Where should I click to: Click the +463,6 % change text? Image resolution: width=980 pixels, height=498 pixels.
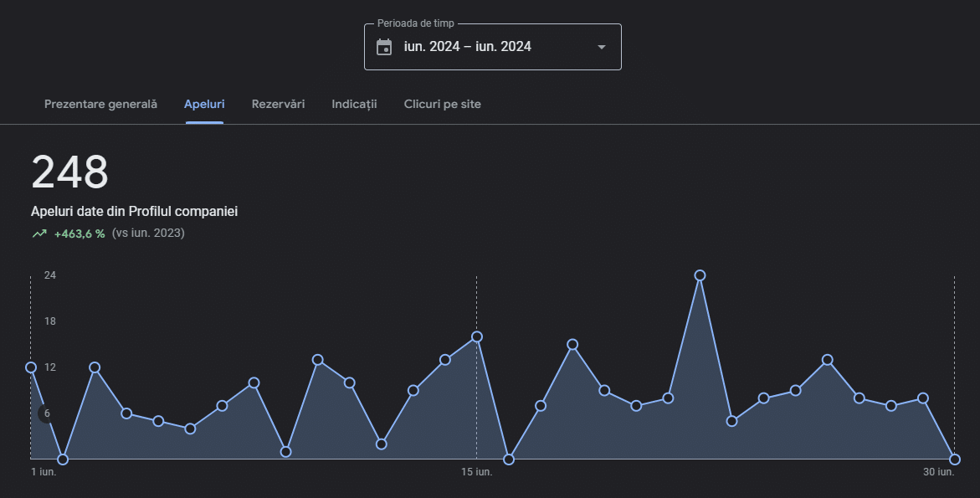pyautogui.click(x=80, y=234)
